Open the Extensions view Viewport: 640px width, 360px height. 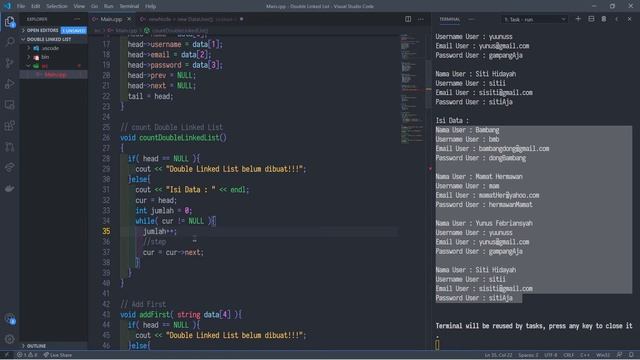tap(10, 125)
